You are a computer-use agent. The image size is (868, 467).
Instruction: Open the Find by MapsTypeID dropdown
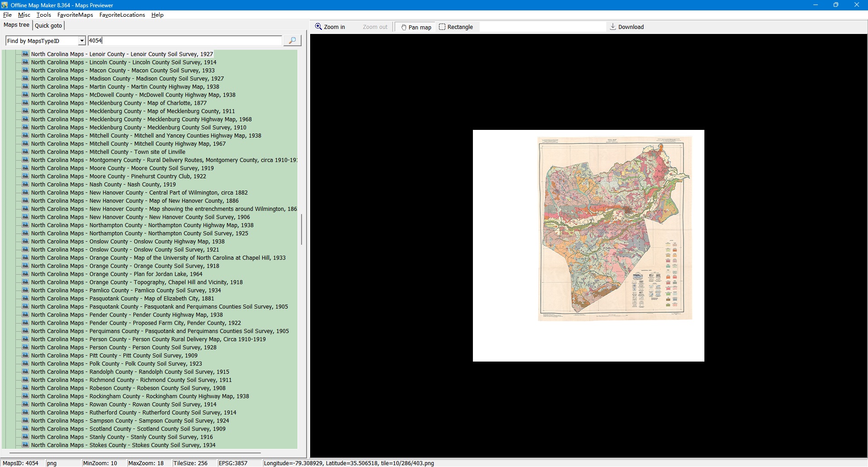click(82, 41)
